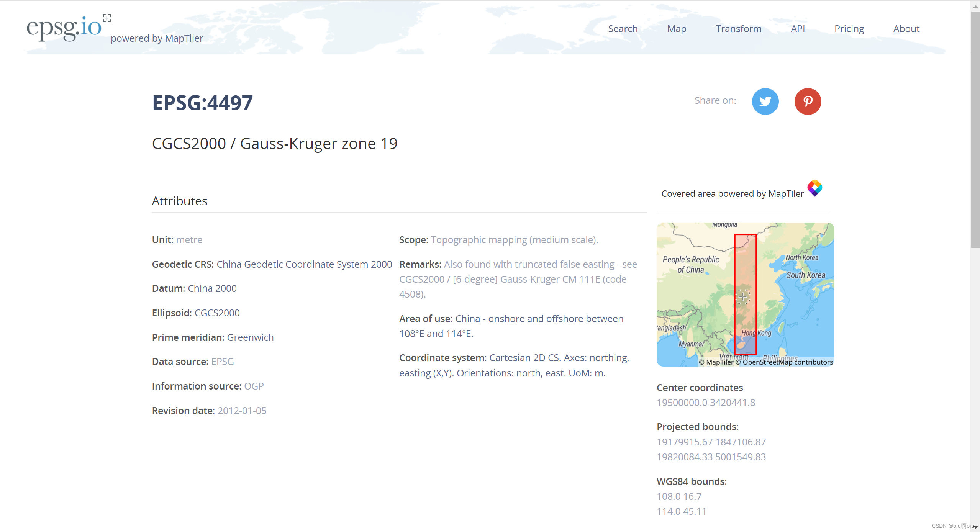Open the Search menu item

click(623, 29)
